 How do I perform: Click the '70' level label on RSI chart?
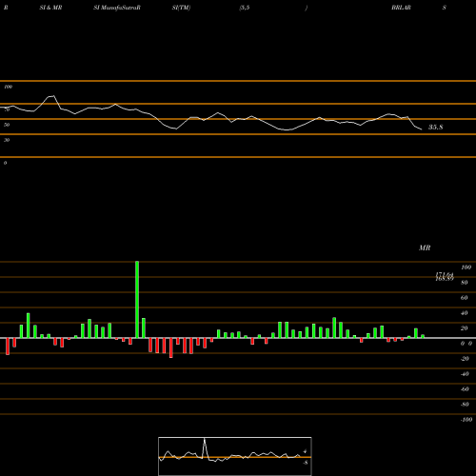pyautogui.click(x=7, y=109)
